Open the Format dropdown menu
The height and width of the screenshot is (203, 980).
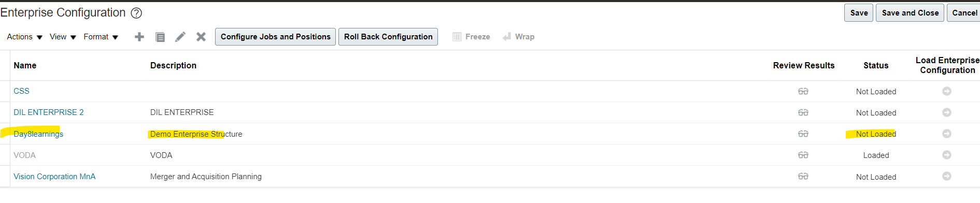101,37
